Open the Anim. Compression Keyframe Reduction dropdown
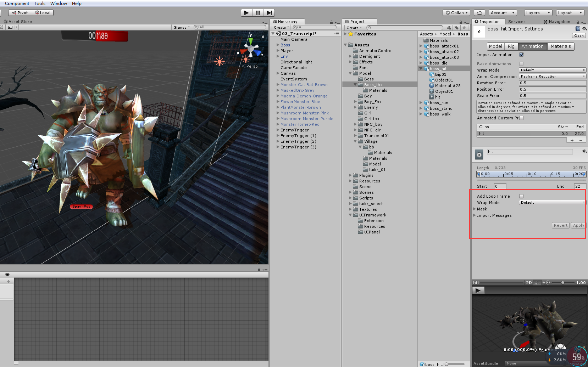 point(553,77)
